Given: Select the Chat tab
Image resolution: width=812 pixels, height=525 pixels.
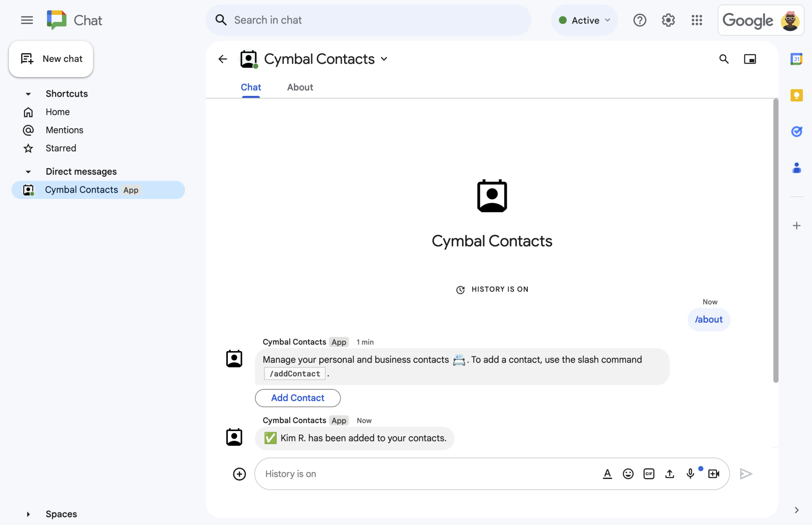Looking at the screenshot, I should pyautogui.click(x=250, y=86).
